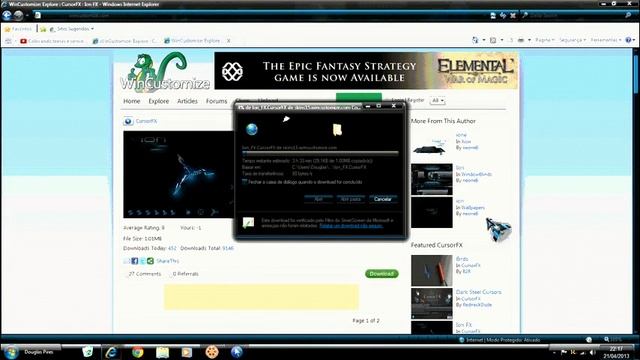Close the active WinCustomize tab

point(229,41)
